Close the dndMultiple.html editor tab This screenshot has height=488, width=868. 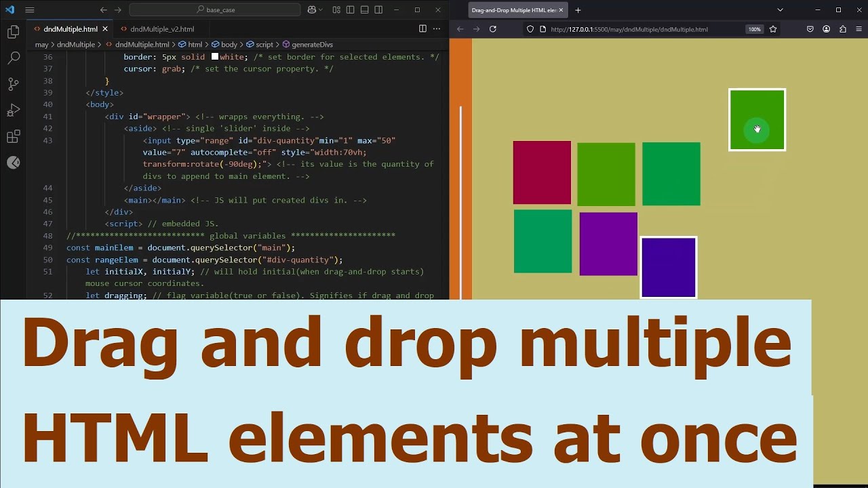(105, 29)
